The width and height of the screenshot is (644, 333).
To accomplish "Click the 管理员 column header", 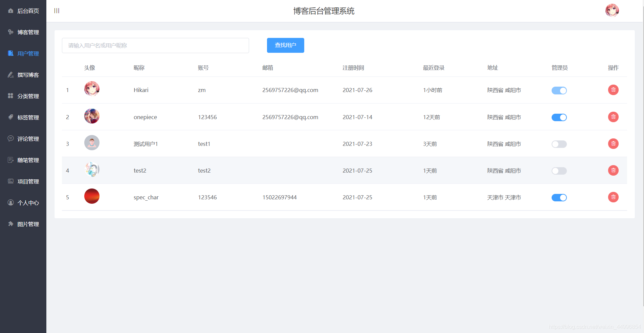I will pos(560,68).
